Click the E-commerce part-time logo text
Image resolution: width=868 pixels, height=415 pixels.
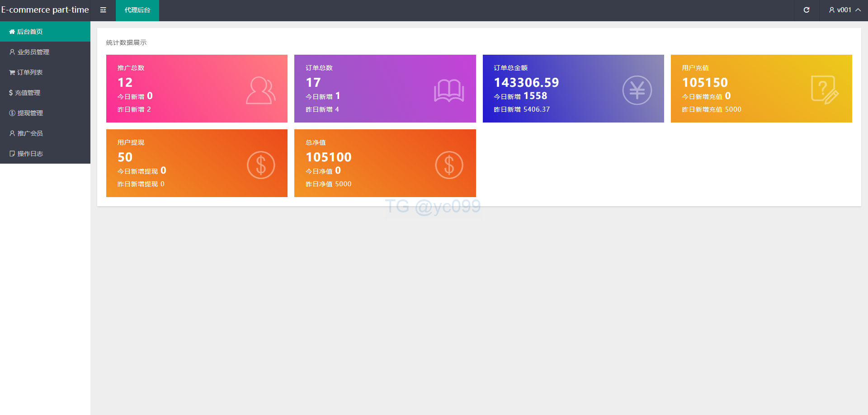(x=45, y=10)
